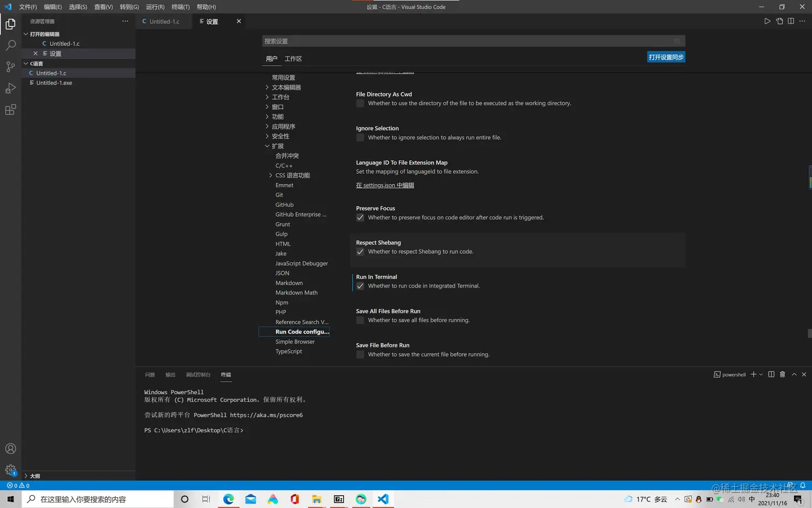Image resolution: width=812 pixels, height=508 pixels.
Task: Split the terminal pane
Action: click(771, 375)
